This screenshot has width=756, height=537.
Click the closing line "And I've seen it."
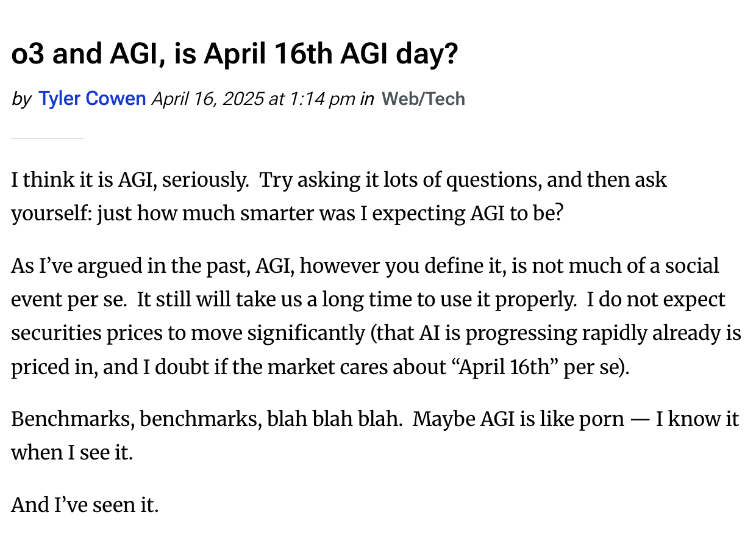pos(85,505)
